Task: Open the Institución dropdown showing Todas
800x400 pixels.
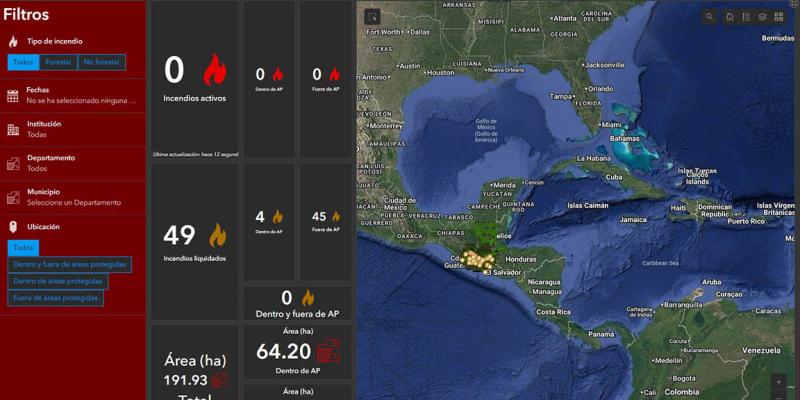Action: 73,130
